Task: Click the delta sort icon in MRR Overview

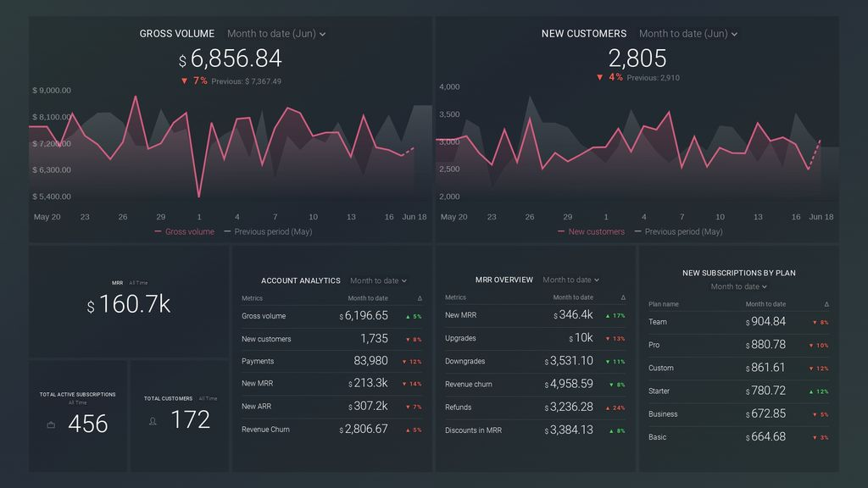Action: pyautogui.click(x=623, y=297)
